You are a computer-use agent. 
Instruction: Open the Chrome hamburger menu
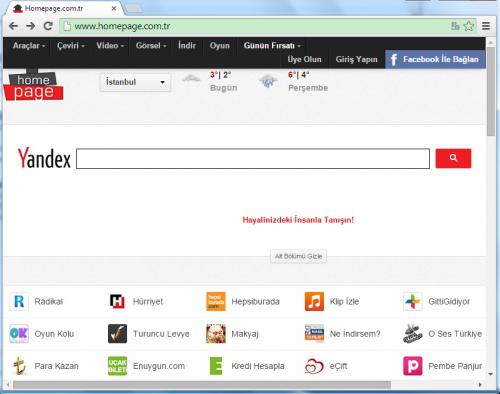pos(486,26)
